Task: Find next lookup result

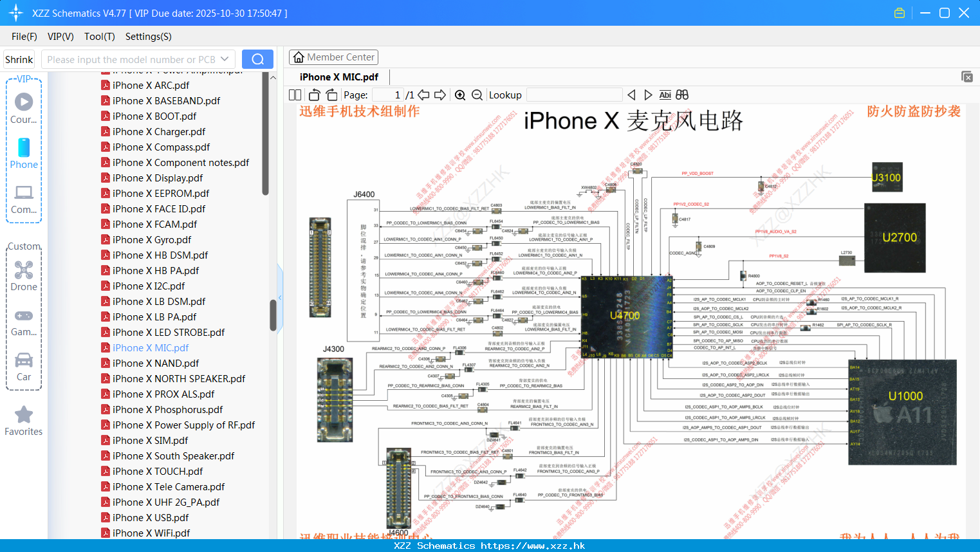Action: (648, 95)
